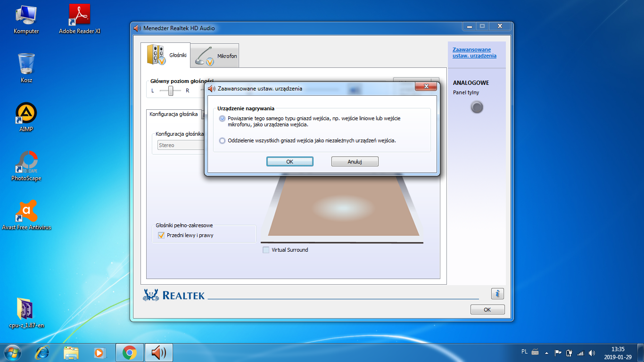Open the Komputer desktop icon
The image size is (644, 362).
[x=26, y=19]
